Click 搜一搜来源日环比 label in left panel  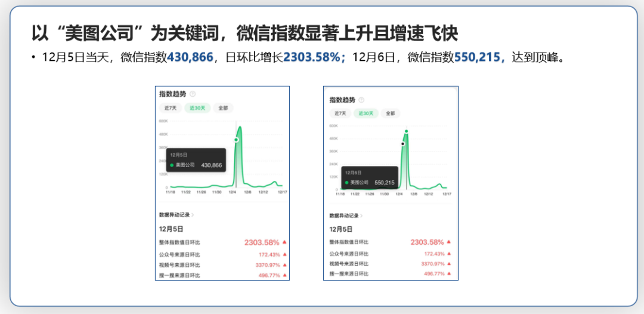pyautogui.click(x=179, y=275)
